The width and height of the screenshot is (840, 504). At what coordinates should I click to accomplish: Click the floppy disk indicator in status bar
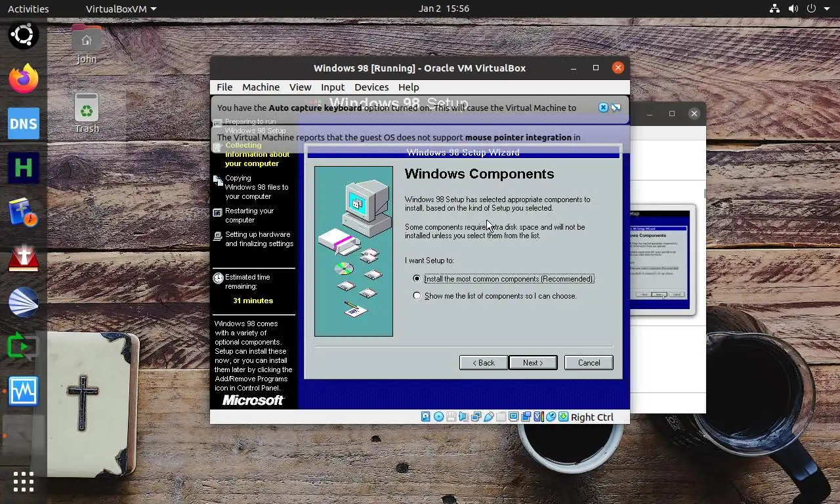(451, 417)
